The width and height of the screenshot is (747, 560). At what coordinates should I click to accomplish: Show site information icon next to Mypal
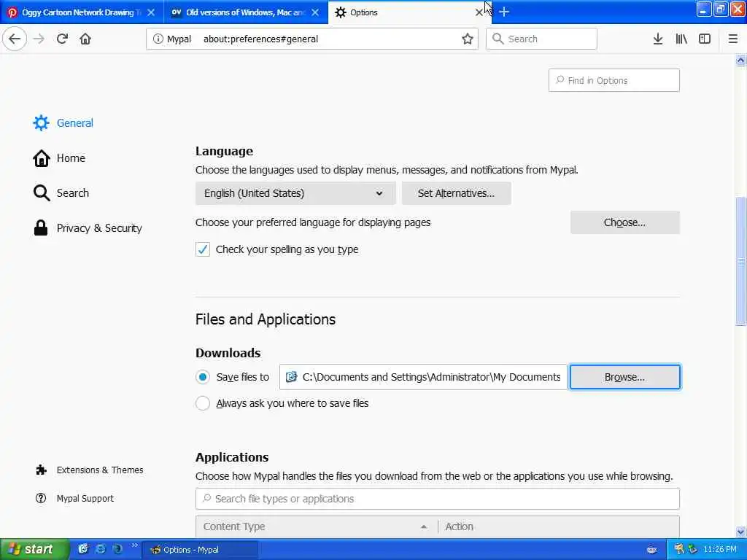point(158,39)
